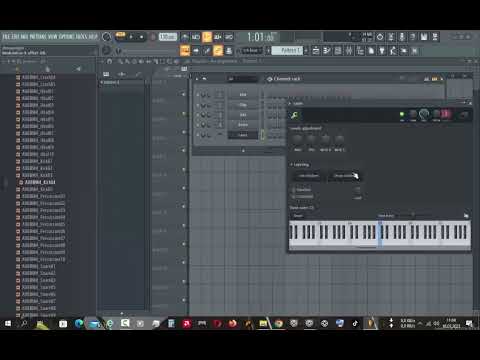Enable the Random checkbox
The width and height of the screenshot is (480, 360).
pyautogui.click(x=294, y=190)
